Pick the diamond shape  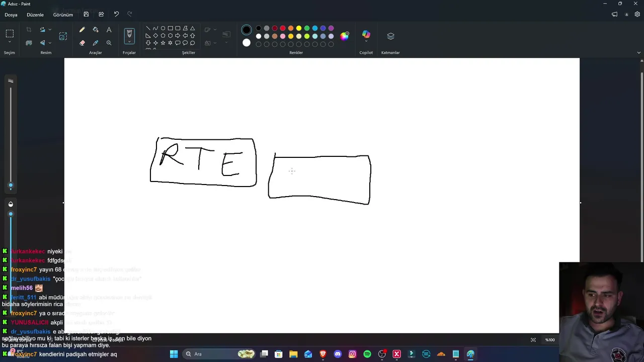[x=155, y=36]
